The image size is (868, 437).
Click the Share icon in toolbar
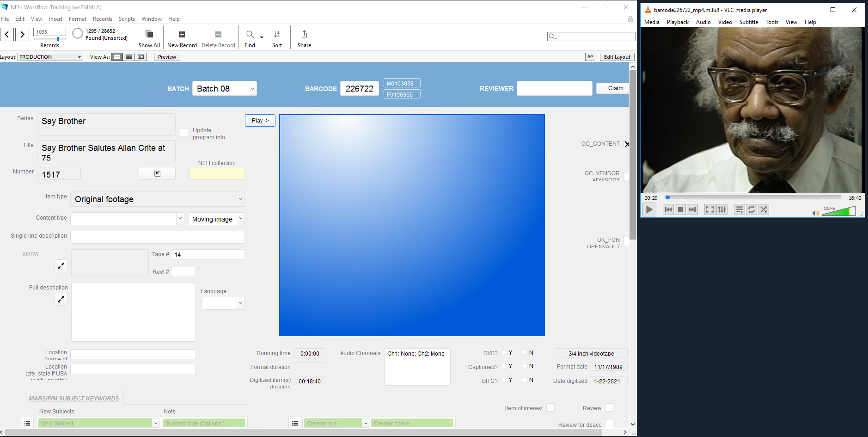(304, 35)
